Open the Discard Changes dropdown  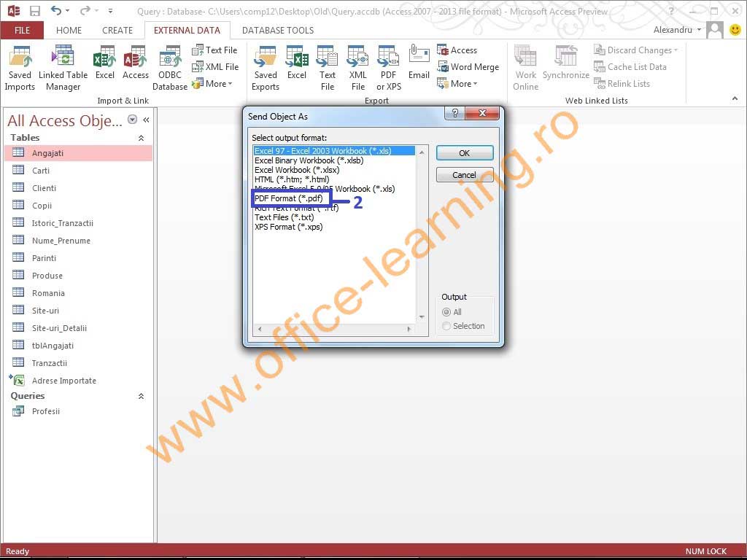635,50
